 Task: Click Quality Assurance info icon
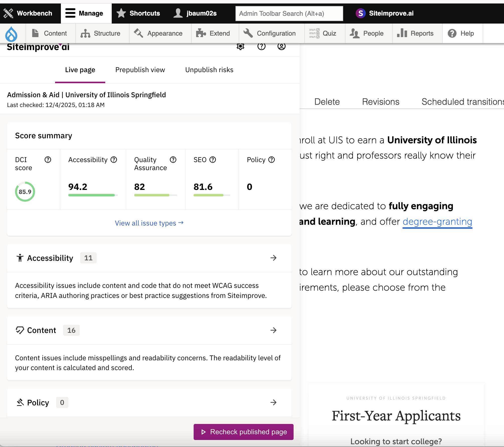pos(173,160)
